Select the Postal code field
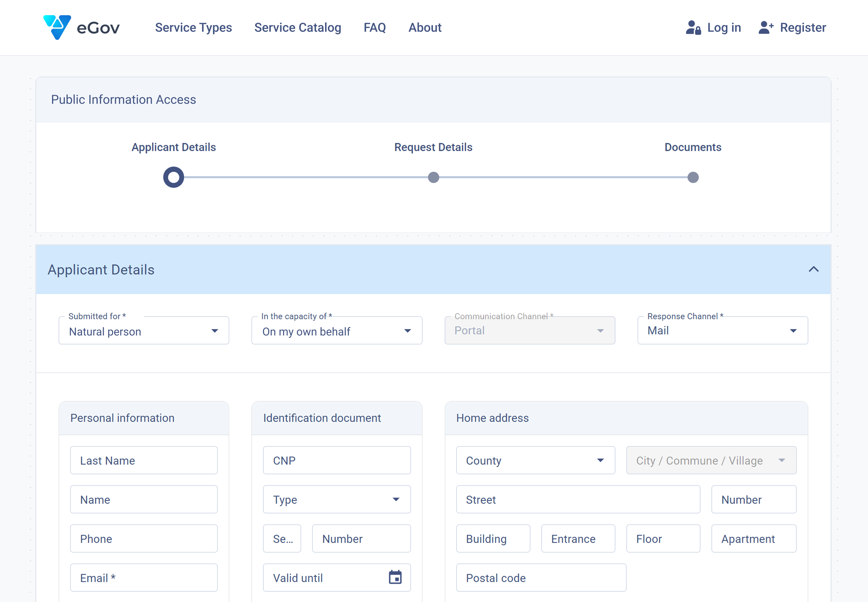 (x=541, y=578)
